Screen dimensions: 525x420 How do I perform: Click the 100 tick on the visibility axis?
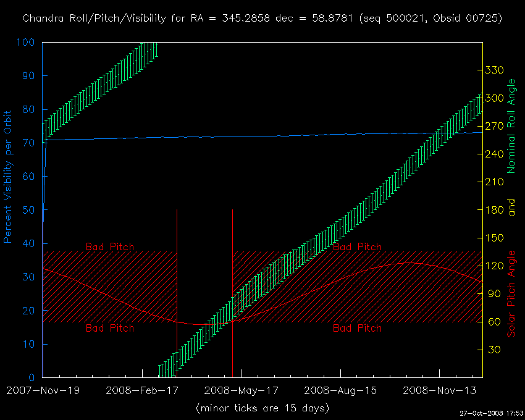[27, 43]
